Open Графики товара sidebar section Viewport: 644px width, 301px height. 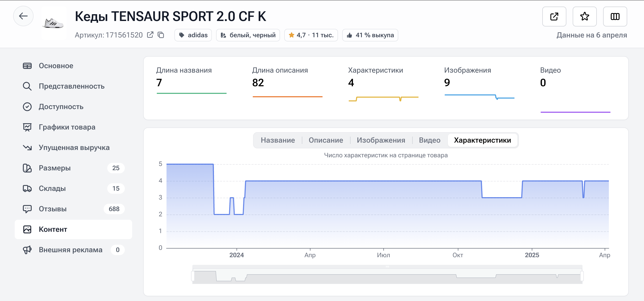[x=67, y=127]
